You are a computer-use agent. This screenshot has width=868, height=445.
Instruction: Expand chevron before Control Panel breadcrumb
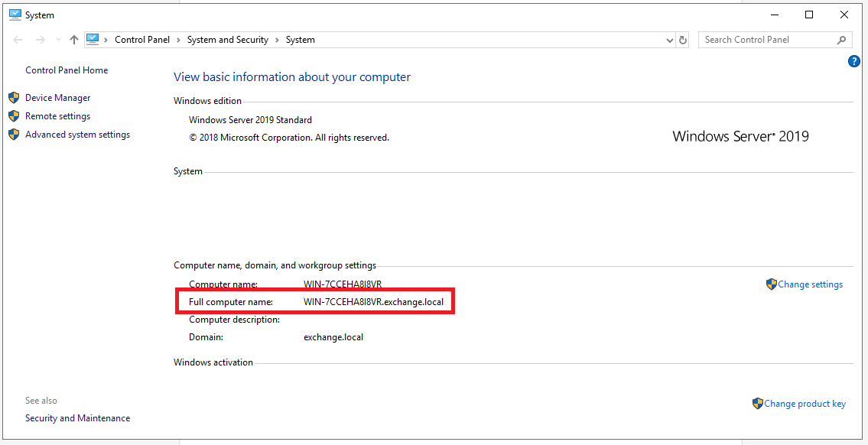click(106, 40)
